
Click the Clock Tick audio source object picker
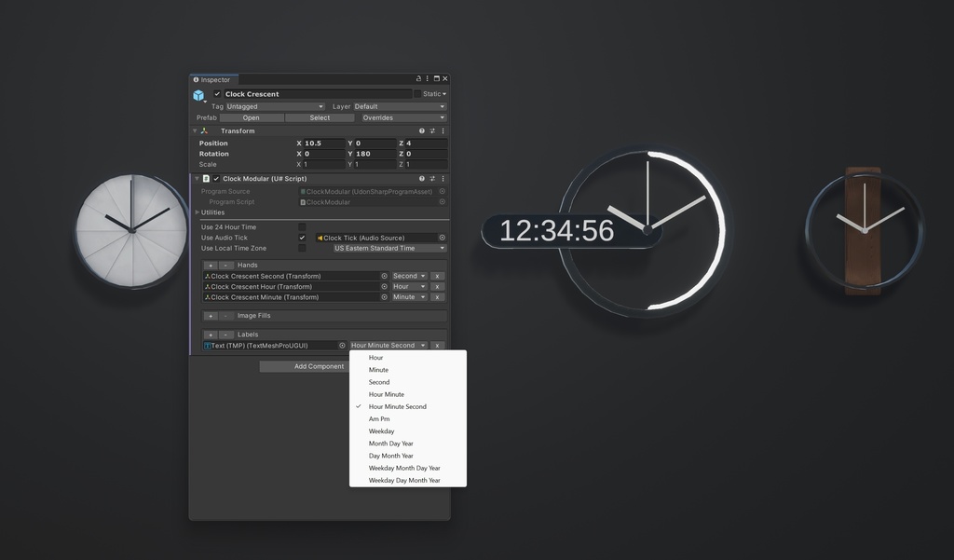(443, 238)
